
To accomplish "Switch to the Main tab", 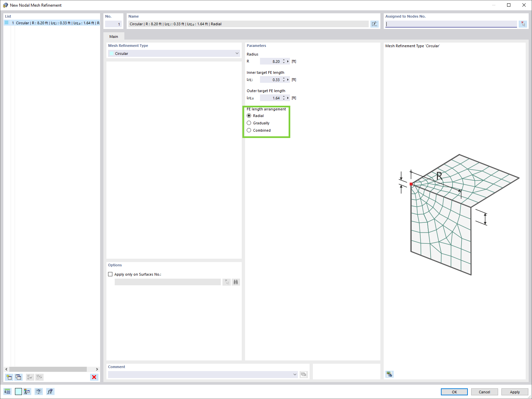I will point(114,36).
